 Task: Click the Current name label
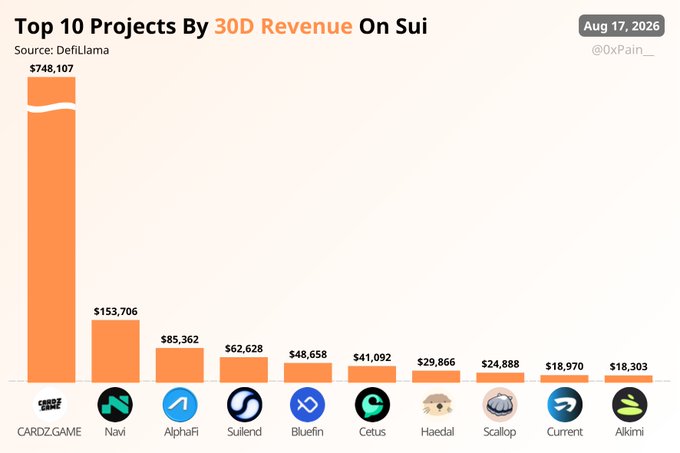click(x=565, y=432)
